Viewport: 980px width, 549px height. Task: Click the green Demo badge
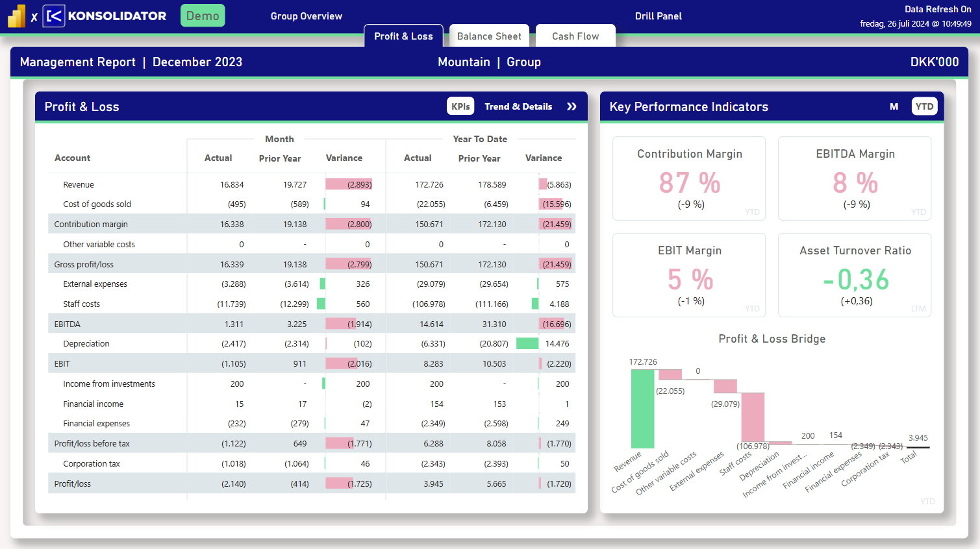(x=203, y=16)
